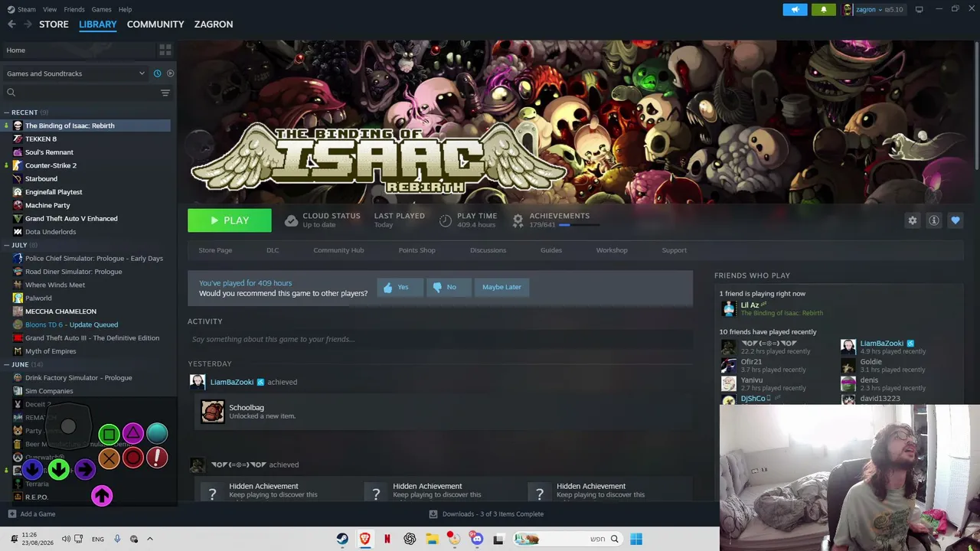Open game settings gear for Isaac

point(912,220)
